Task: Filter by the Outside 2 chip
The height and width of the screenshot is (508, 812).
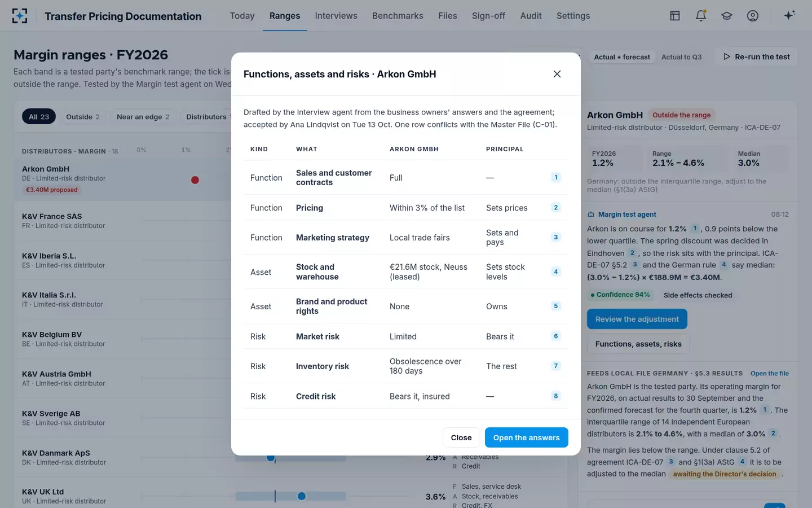Action: 83,117
